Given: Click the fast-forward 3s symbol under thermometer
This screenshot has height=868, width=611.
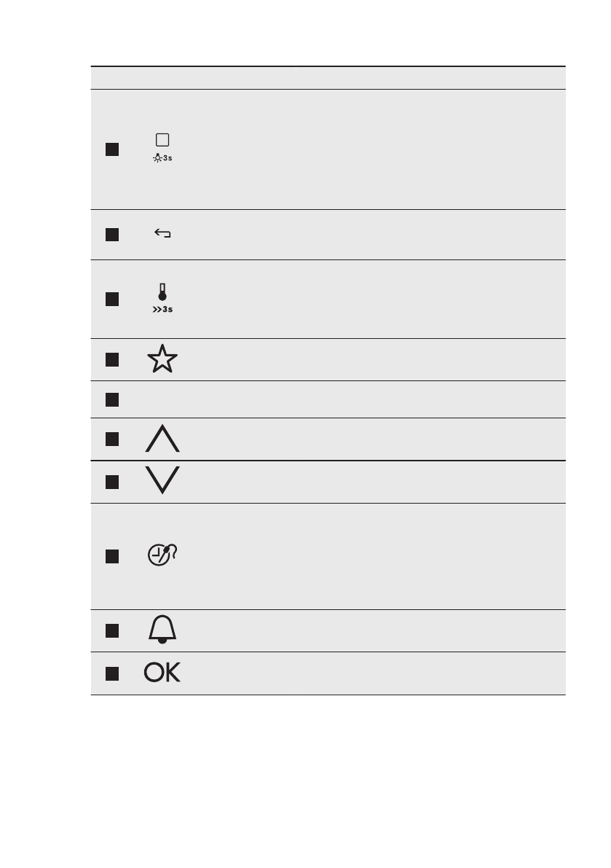Looking at the screenshot, I should [162, 309].
